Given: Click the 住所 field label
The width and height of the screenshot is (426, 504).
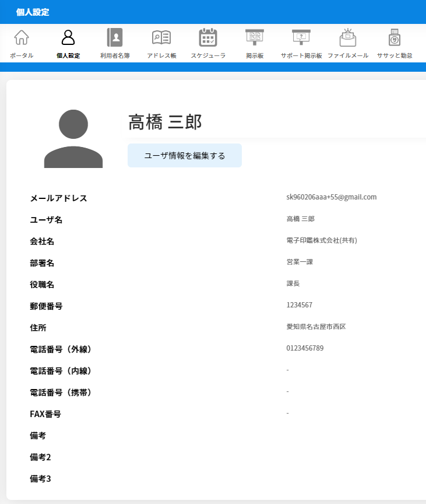Looking at the screenshot, I should click(38, 327).
